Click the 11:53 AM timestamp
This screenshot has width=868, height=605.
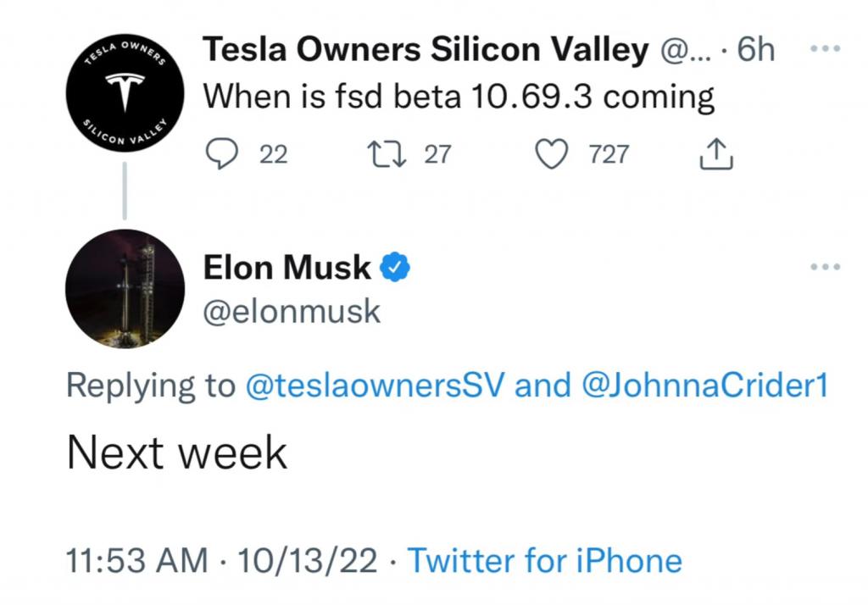pos(136,560)
